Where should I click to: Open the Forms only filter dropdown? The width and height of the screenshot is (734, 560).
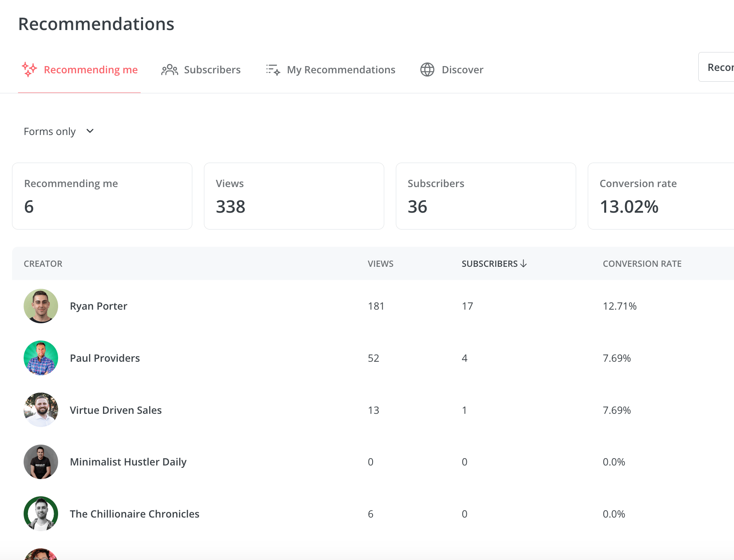[x=59, y=131]
